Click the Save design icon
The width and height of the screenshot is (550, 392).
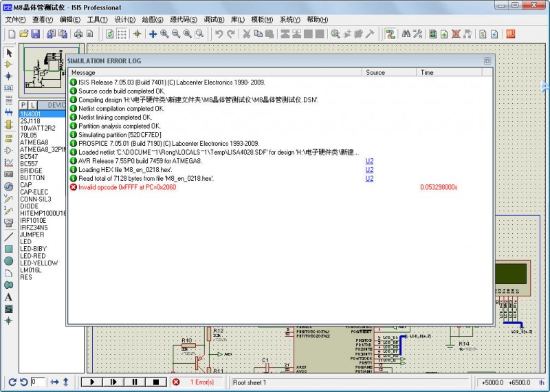coord(35,34)
